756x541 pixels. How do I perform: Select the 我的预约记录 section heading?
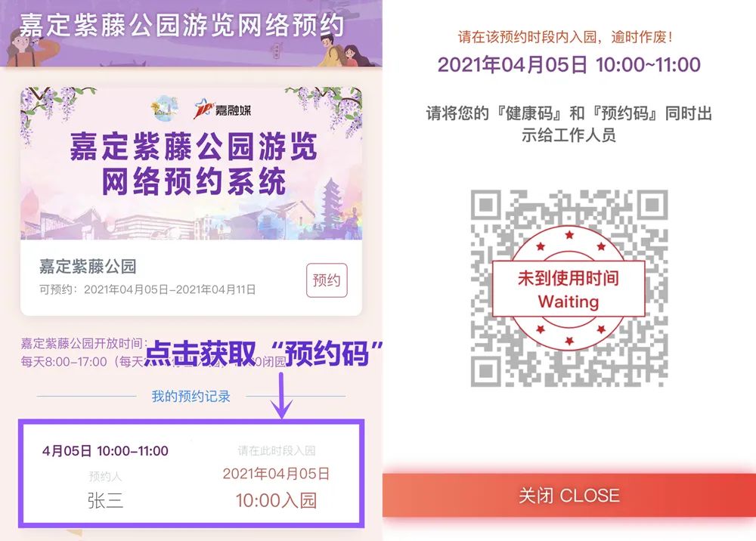point(191,397)
